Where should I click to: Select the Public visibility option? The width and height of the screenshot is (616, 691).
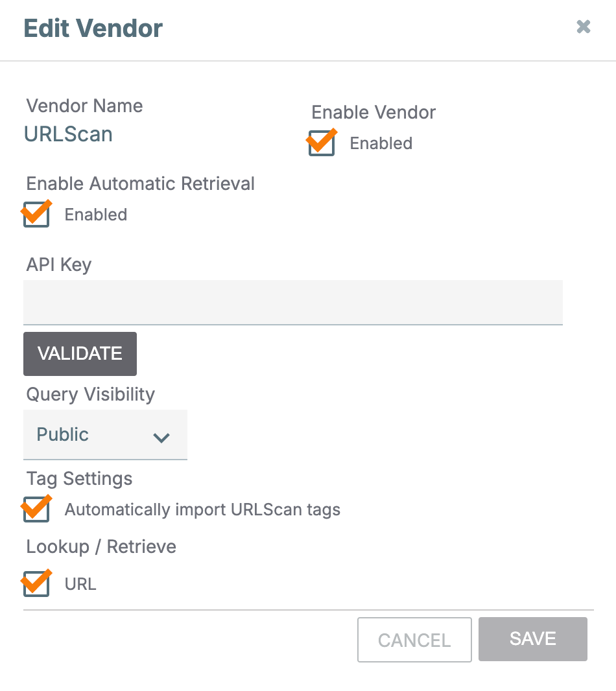(x=62, y=434)
